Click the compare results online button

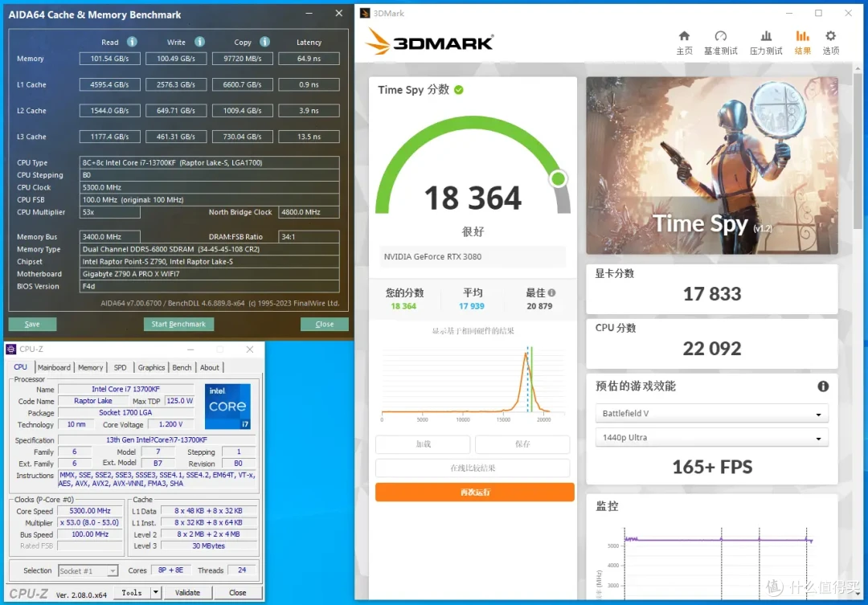[x=473, y=468]
